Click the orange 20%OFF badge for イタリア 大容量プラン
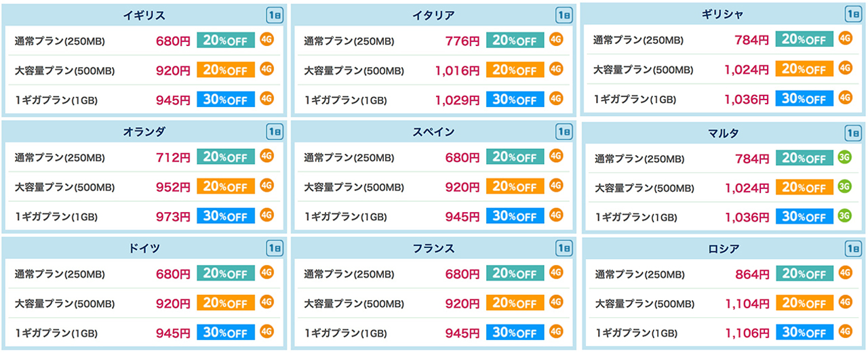This screenshot has height=353, width=868. pyautogui.click(x=515, y=70)
